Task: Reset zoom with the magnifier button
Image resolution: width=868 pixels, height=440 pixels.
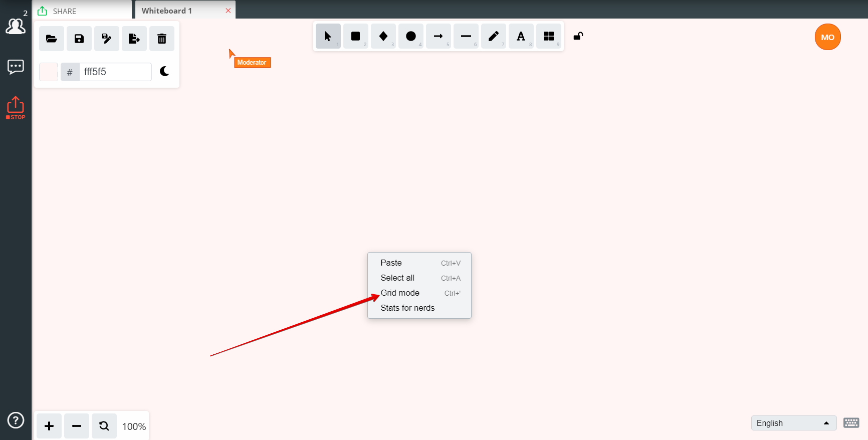Action: (104, 426)
